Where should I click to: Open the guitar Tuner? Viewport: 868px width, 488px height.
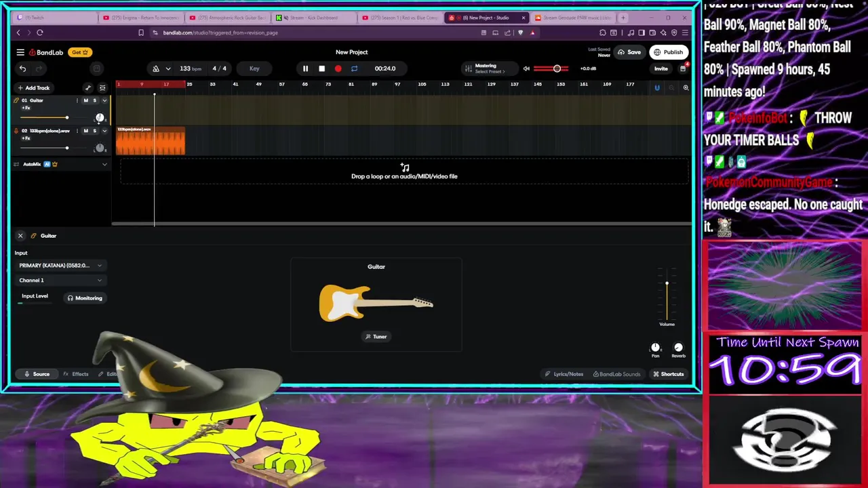(376, 337)
